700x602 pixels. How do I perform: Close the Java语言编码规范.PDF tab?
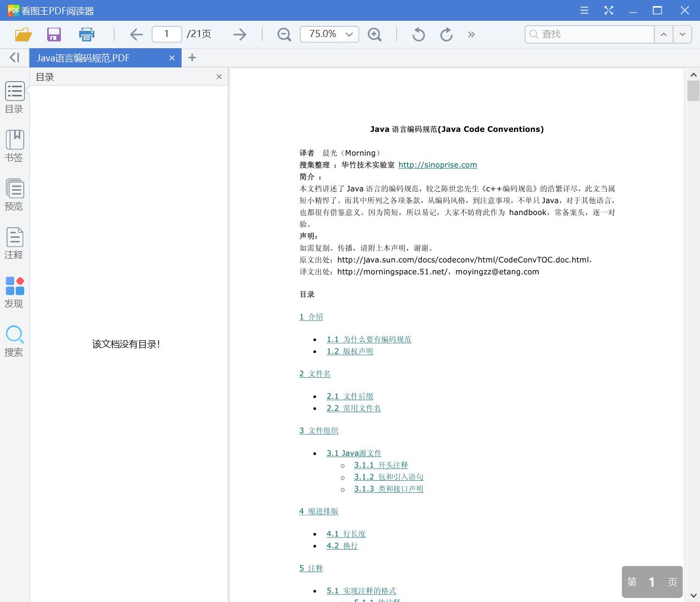coord(172,58)
